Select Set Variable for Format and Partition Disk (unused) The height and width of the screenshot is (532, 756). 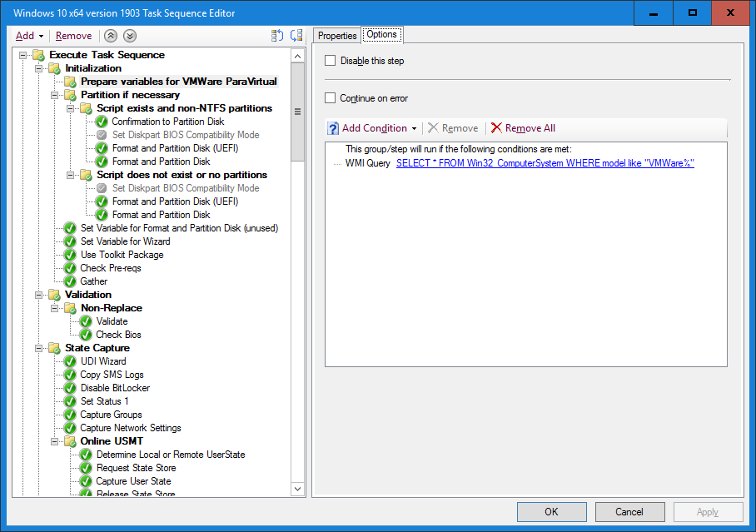179,228
